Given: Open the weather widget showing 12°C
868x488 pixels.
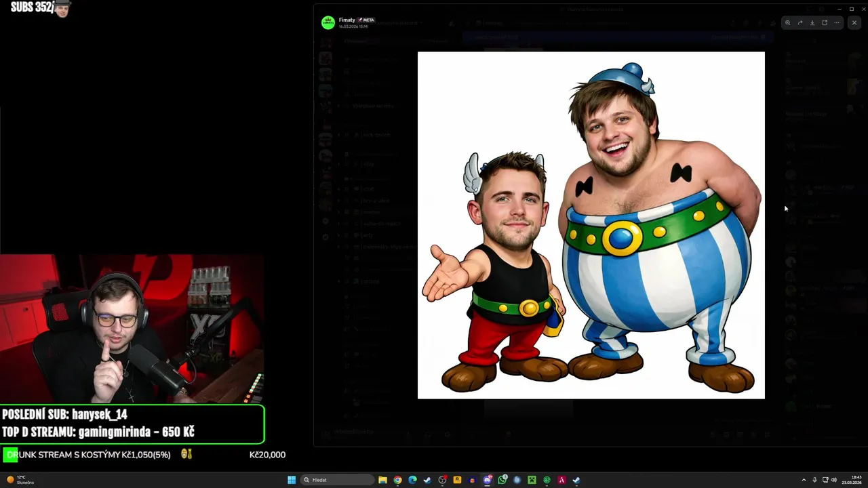Looking at the screenshot, I should (20, 480).
